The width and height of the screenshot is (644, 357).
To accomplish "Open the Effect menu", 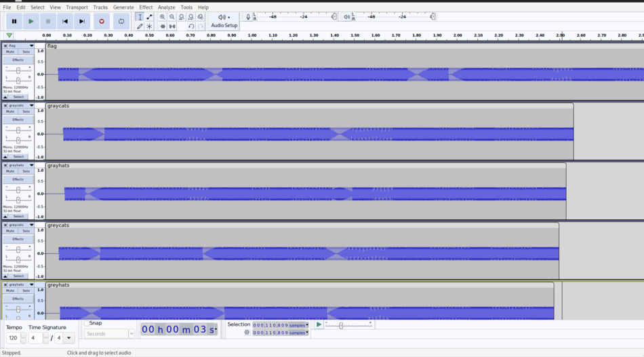I will point(146,7).
